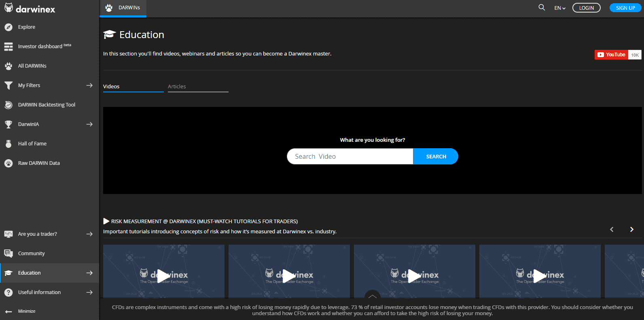Expand the Useful information submenu arrow
This screenshot has width=644, height=320.
[x=89, y=292]
